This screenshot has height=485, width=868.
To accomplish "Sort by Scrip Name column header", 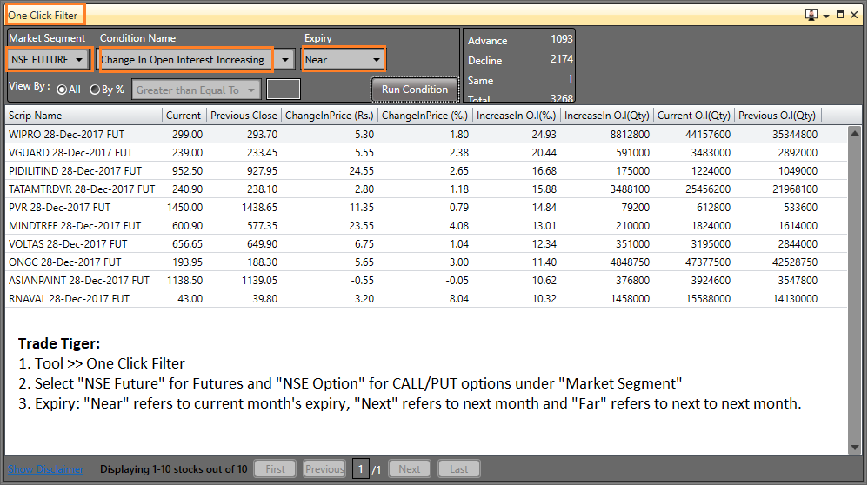I will [x=83, y=115].
